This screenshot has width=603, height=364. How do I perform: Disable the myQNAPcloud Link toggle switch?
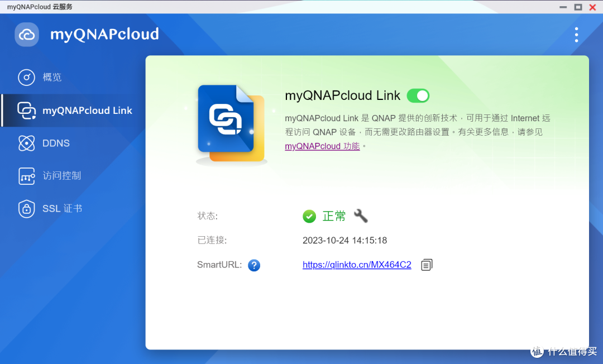[418, 95]
